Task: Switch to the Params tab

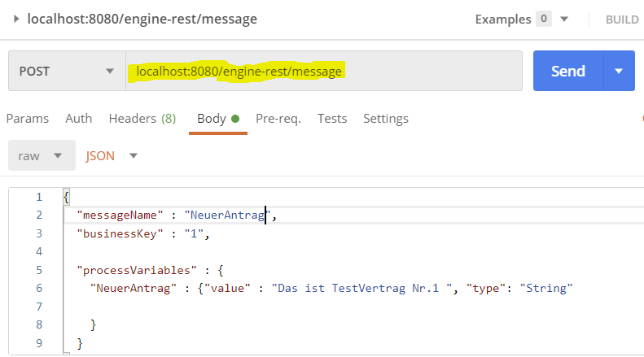Action: click(28, 119)
